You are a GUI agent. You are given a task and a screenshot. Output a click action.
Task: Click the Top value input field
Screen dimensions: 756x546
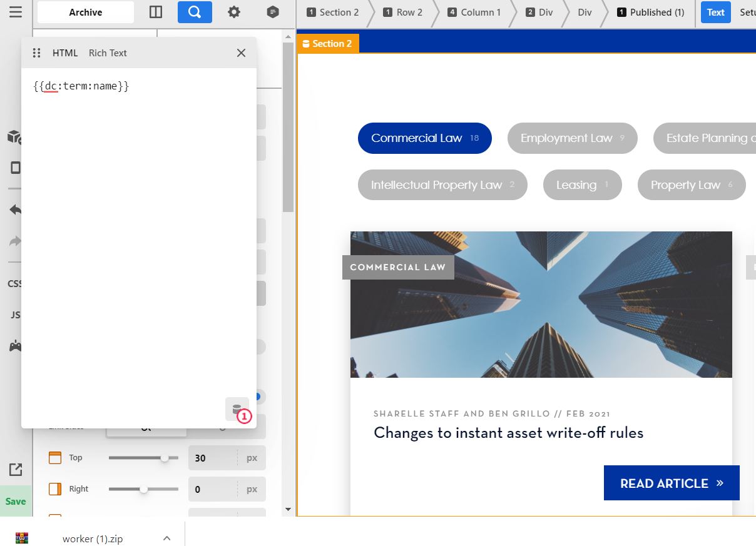212,458
